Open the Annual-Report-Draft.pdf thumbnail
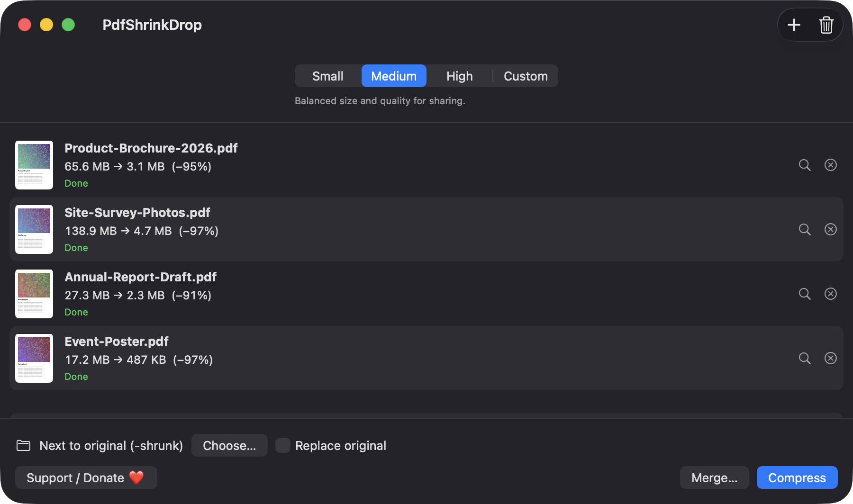Image resolution: width=853 pixels, height=504 pixels. click(34, 294)
